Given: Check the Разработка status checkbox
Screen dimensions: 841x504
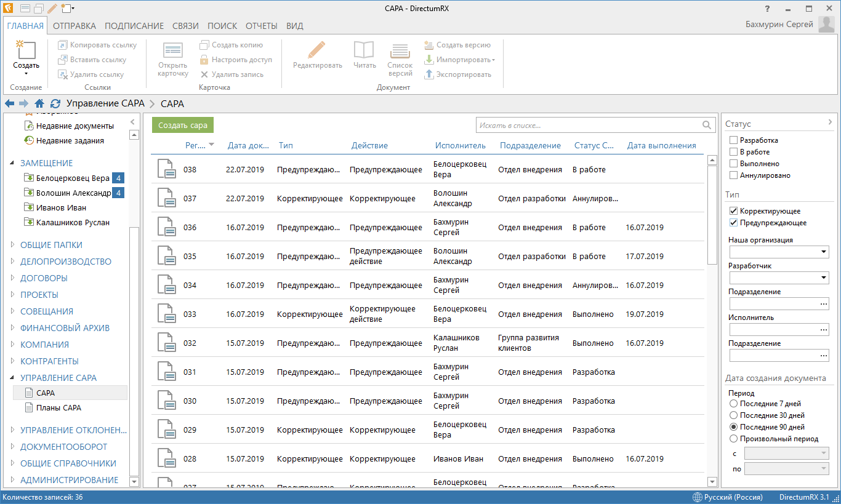Looking at the screenshot, I should [x=733, y=140].
